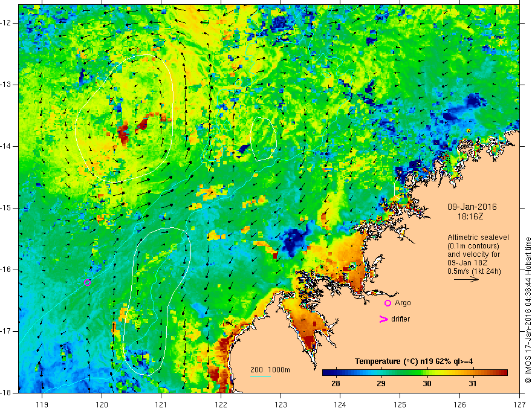Click latitude axis label -17
Image resolution: width=532 pixels, height=411 pixels.
coord(7,331)
